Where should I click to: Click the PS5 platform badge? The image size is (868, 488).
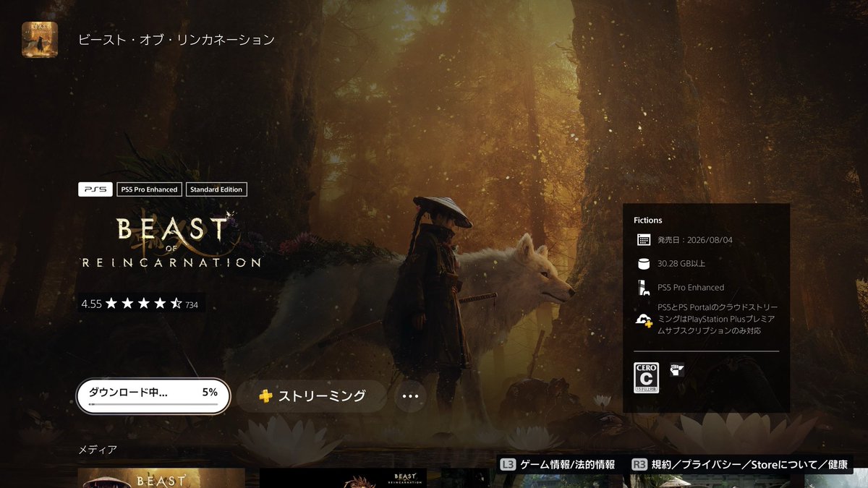pos(95,189)
